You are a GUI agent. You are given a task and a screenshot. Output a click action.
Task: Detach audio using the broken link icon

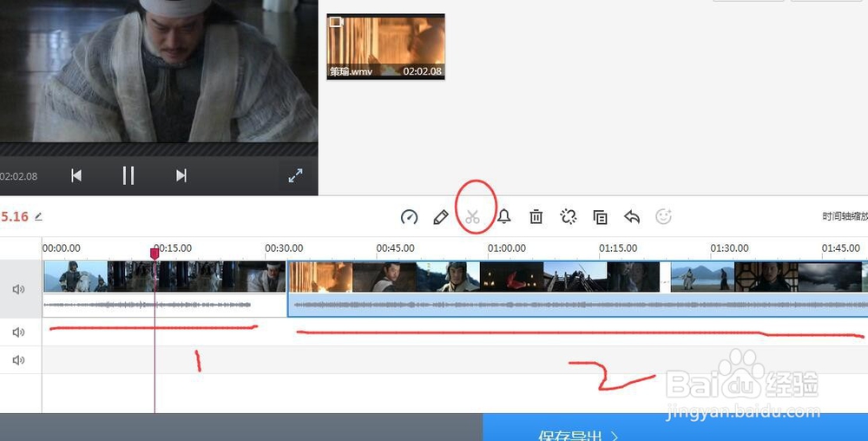pos(568,216)
